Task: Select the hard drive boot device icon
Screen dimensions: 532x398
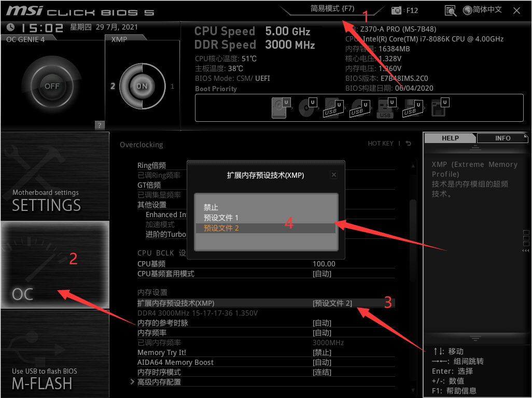Action: 281,107
